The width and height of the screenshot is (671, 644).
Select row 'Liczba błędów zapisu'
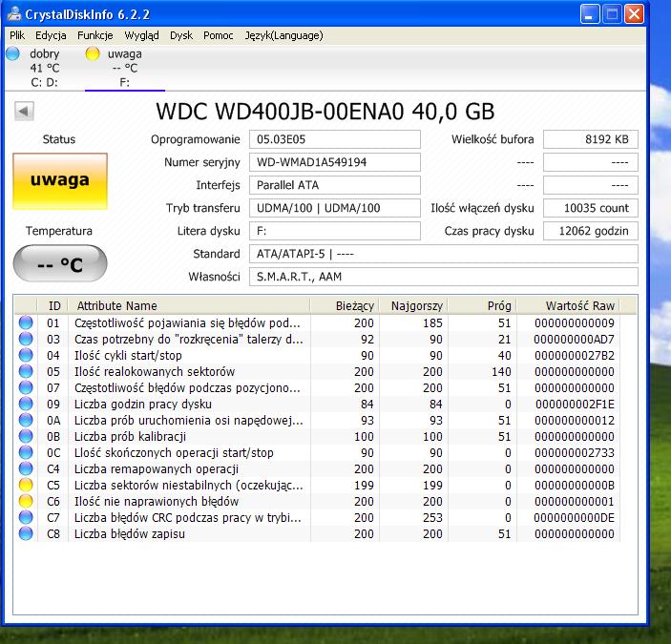(317, 534)
